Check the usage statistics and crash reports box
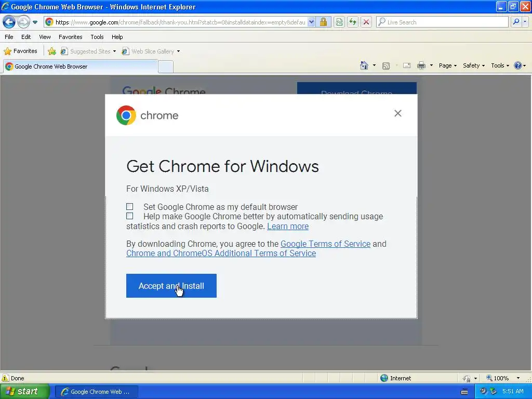Image resolution: width=532 pixels, height=399 pixels. 129,216
